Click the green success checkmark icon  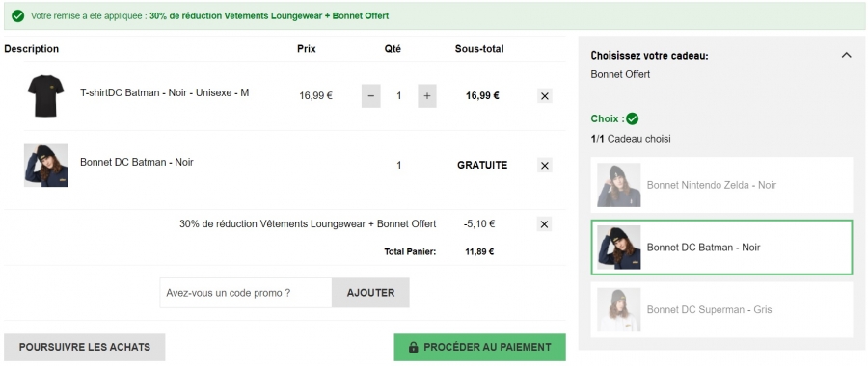coord(17,16)
